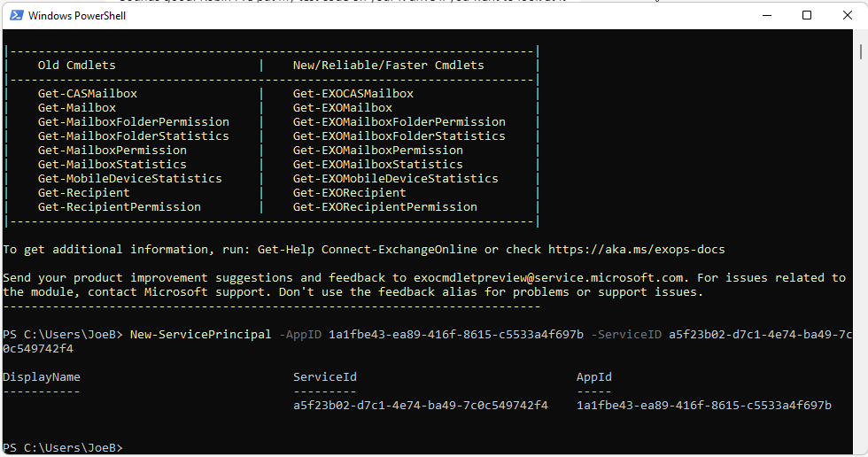Viewport: 868px width, 457px height.
Task: Click the New-ServicePrincipal command text
Action: [200, 335]
